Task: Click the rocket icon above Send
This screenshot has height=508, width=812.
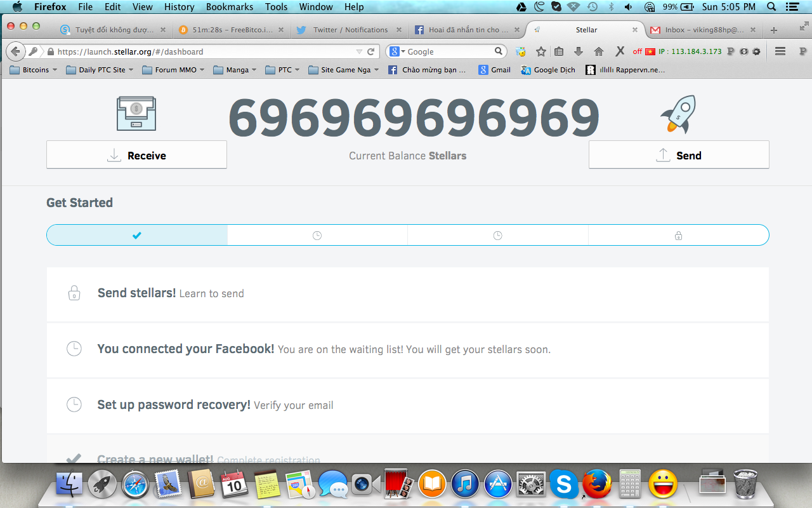Action: click(x=679, y=114)
